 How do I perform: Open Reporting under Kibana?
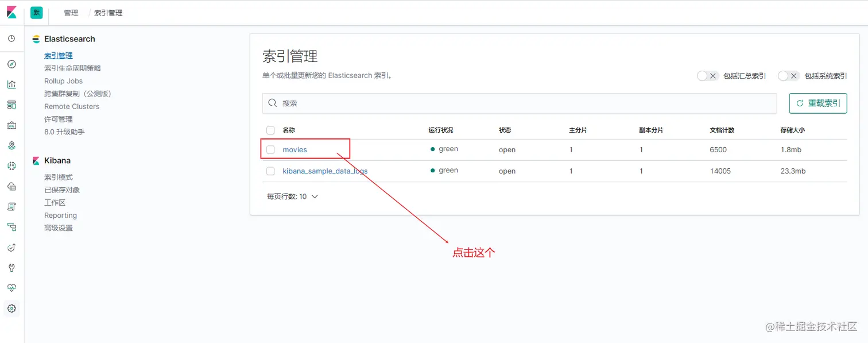60,215
